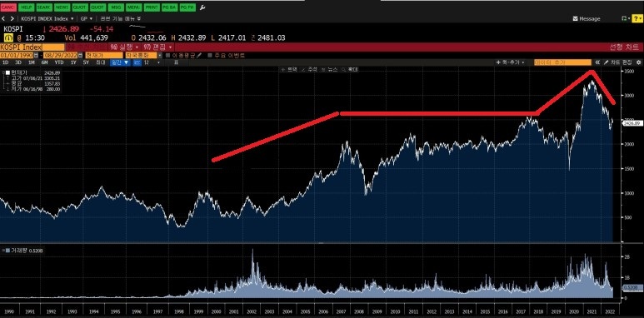Open the 획 추가 add-plot plus dropdown
This screenshot has width=644, height=318.
[x=511, y=62]
